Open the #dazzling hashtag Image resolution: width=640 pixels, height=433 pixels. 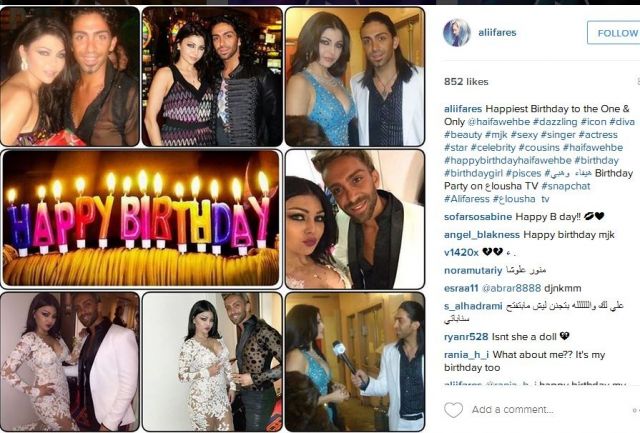click(555, 122)
